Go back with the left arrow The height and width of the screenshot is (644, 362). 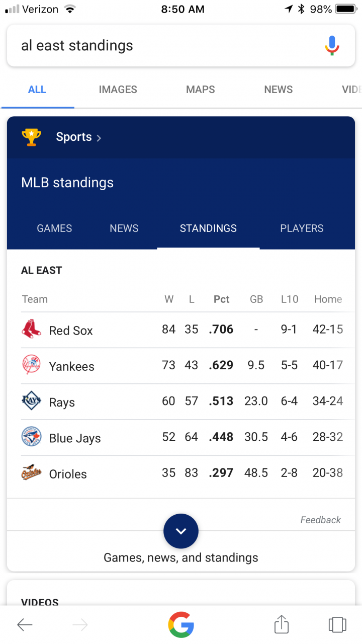tap(25, 625)
